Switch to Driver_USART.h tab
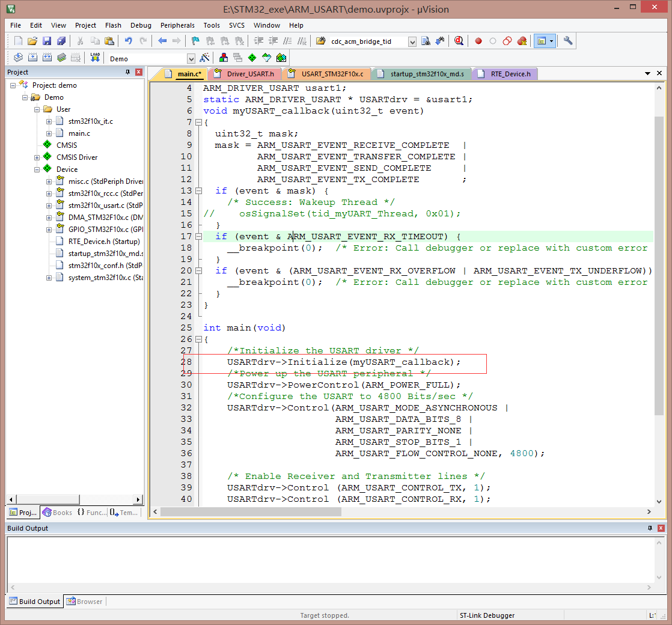This screenshot has height=625, width=672. coord(246,74)
